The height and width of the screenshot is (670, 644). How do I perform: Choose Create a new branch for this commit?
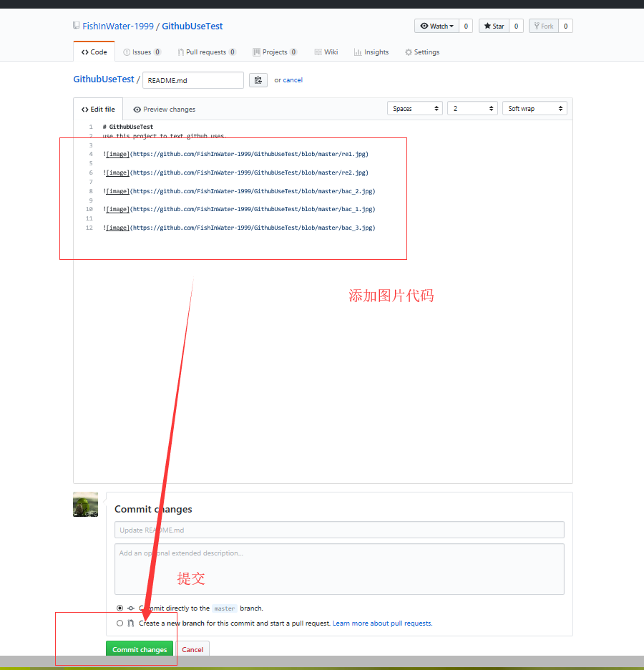(119, 623)
